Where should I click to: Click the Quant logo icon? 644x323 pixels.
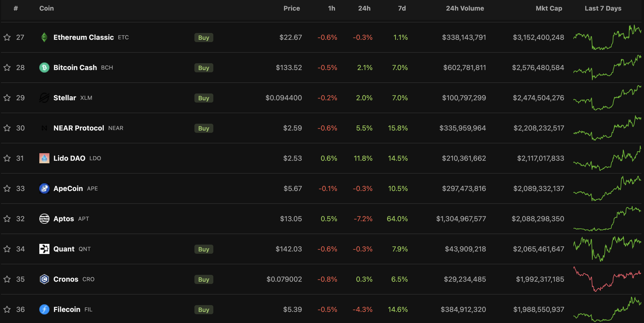point(44,249)
